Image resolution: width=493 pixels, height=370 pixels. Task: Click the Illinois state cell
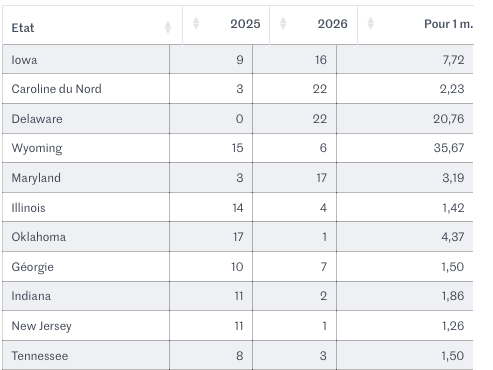[86, 207]
